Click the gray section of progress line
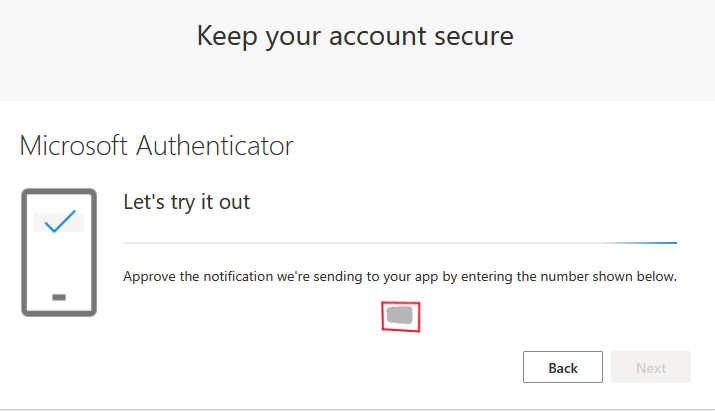This screenshot has height=411, width=715. click(350, 242)
